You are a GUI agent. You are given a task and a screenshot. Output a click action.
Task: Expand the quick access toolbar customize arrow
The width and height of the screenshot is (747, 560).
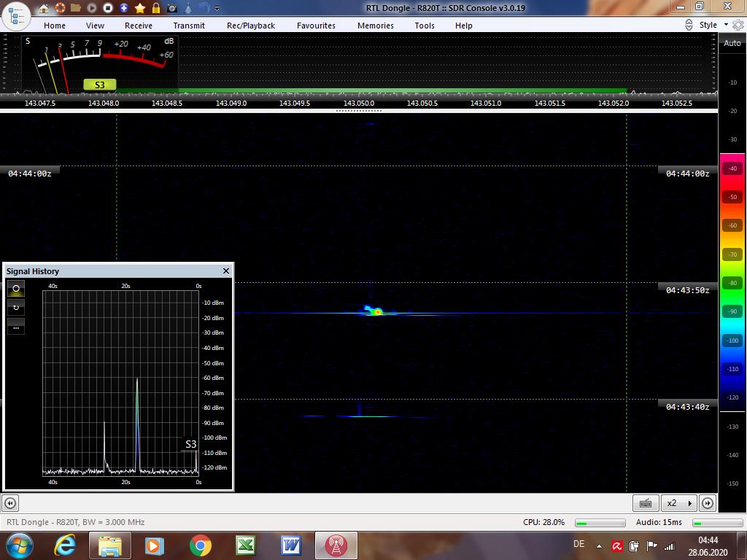click(217, 9)
